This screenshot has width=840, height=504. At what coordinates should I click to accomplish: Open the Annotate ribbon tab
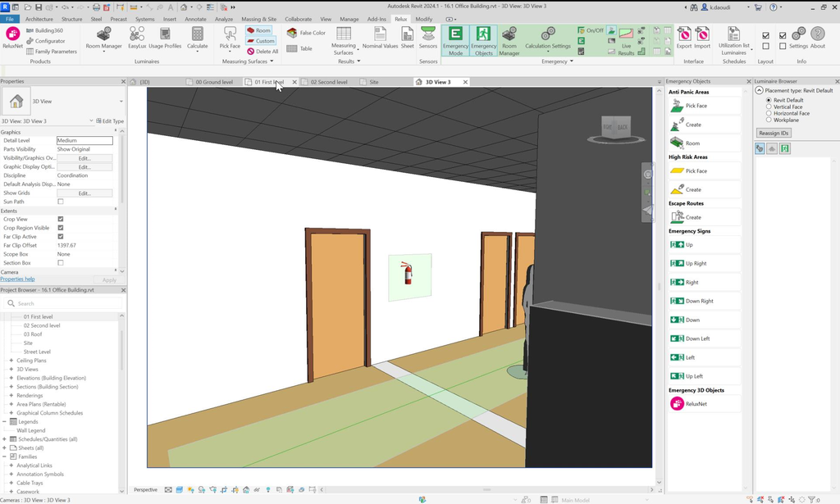[x=195, y=19]
